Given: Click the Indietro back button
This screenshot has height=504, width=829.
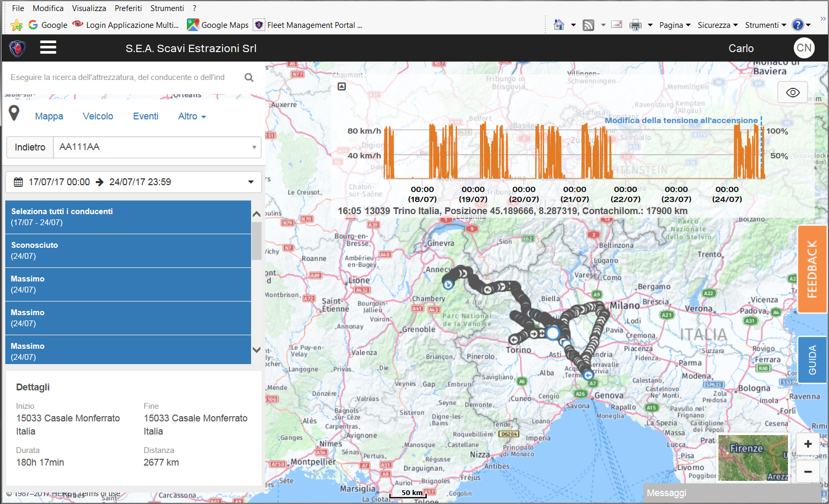Looking at the screenshot, I should (x=30, y=147).
